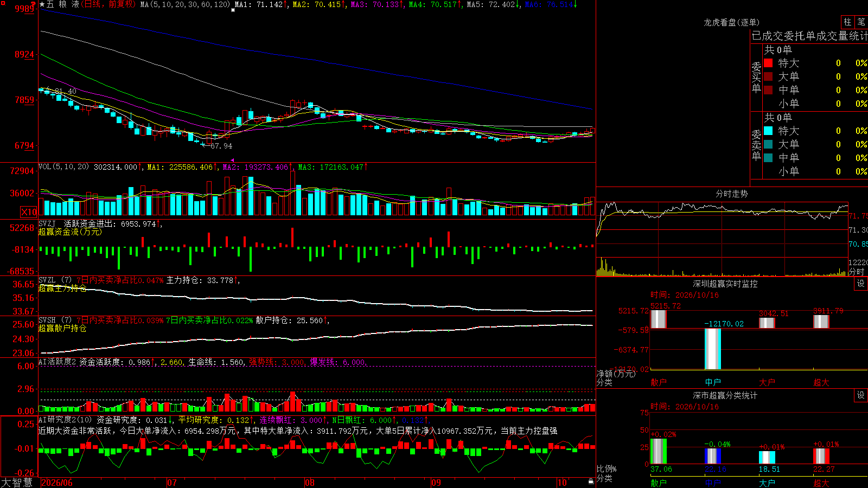
Task: Click the 大智慧 logo in bottom-left
Action: [17, 483]
